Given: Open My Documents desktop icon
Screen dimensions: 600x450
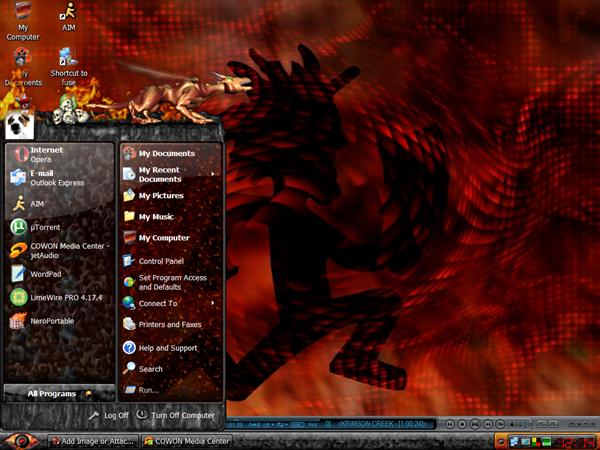Looking at the screenshot, I should click(x=23, y=67).
